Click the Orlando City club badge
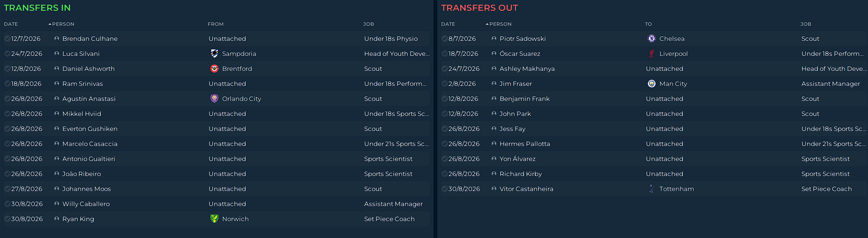Viewport: 868px width, 238px height. coord(214,99)
